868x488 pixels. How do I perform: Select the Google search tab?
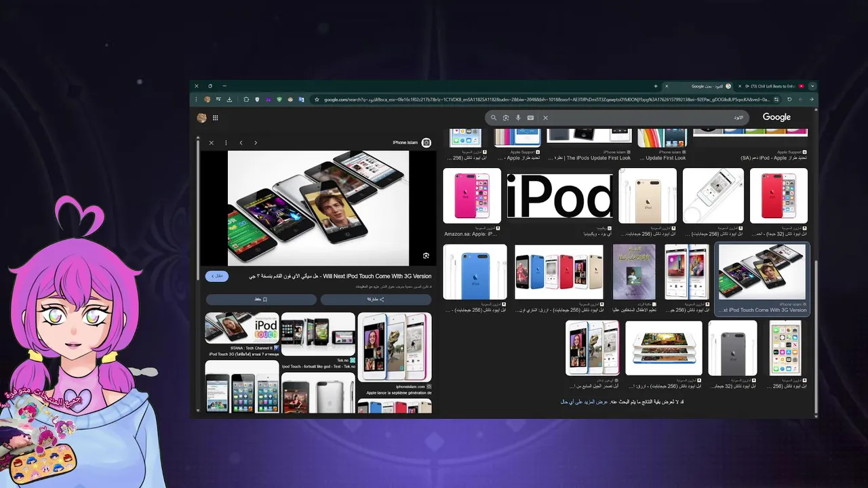(x=698, y=86)
